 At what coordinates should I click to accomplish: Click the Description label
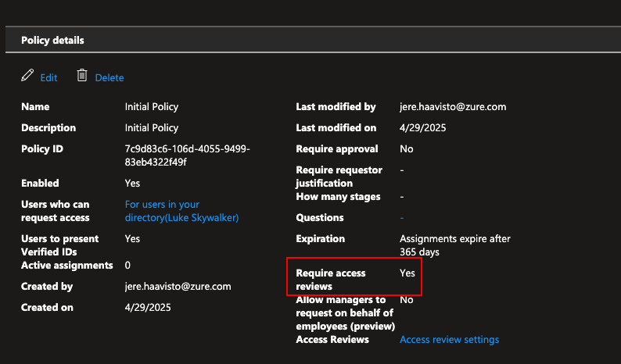(48, 128)
